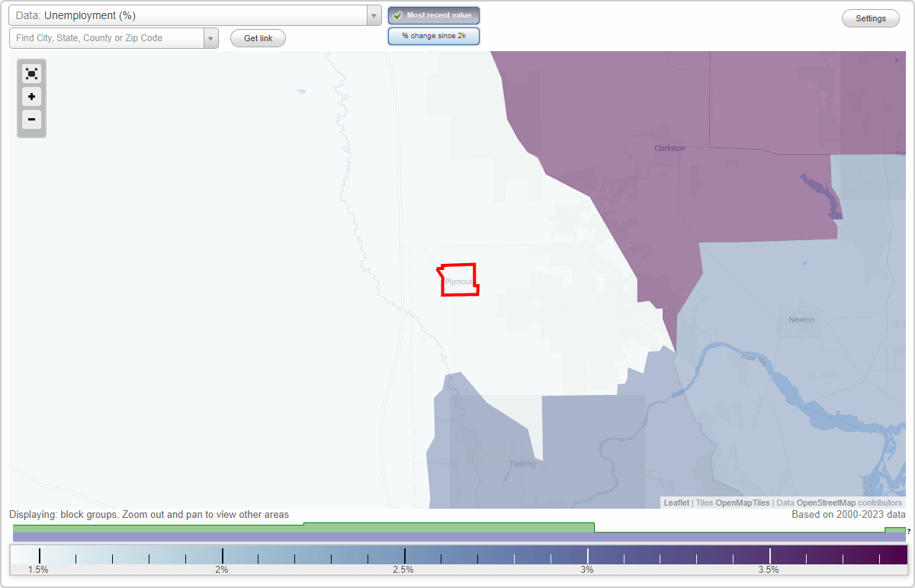
Task: Follow the Leaflet attribution link
Action: click(x=676, y=503)
